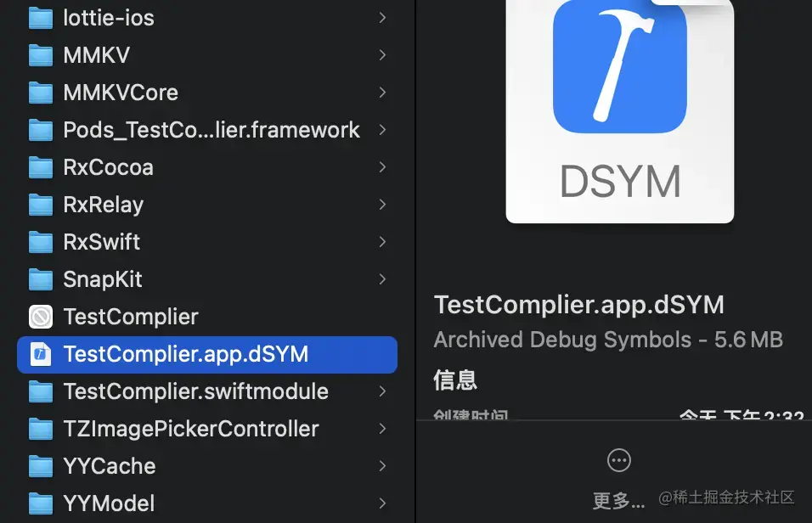The width and height of the screenshot is (812, 523).
Task: Click the more actions ellipsis circle icon
Action: pyautogui.click(x=619, y=460)
